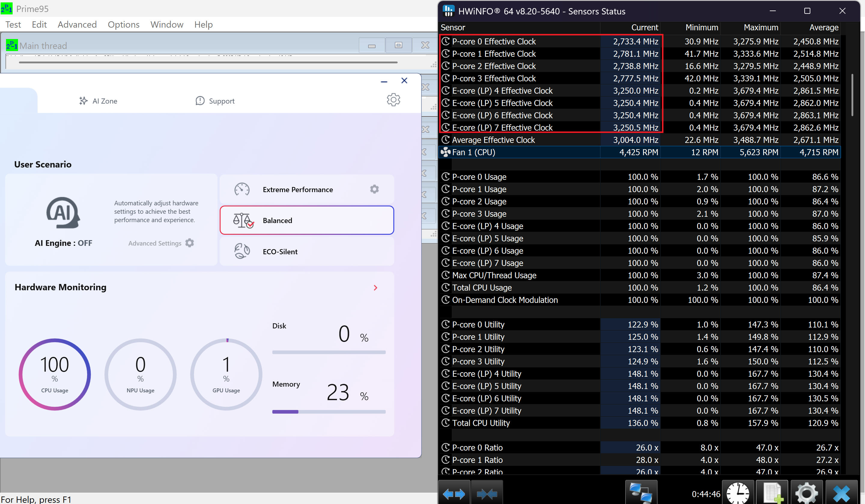Click the CPU Usage circular gauge

tap(55, 374)
